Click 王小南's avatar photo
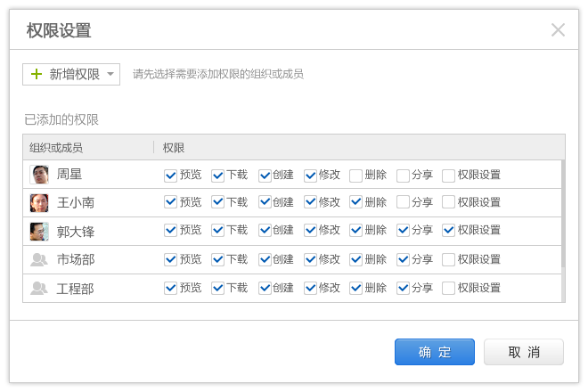This screenshot has height=392, width=588. coord(39,203)
